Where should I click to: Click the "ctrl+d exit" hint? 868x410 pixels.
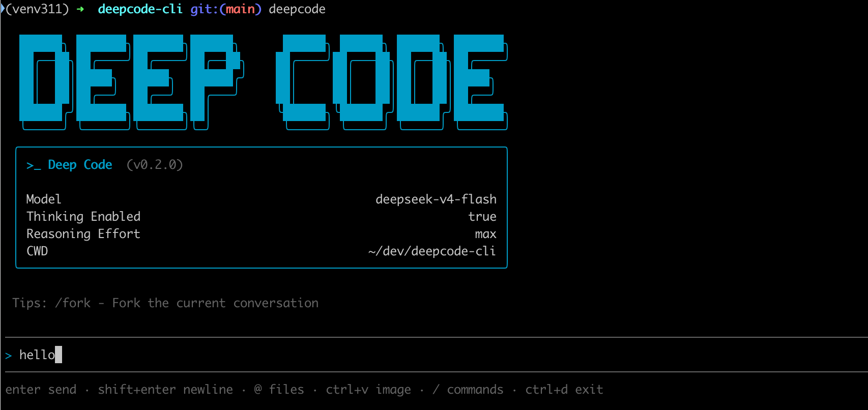point(564,390)
